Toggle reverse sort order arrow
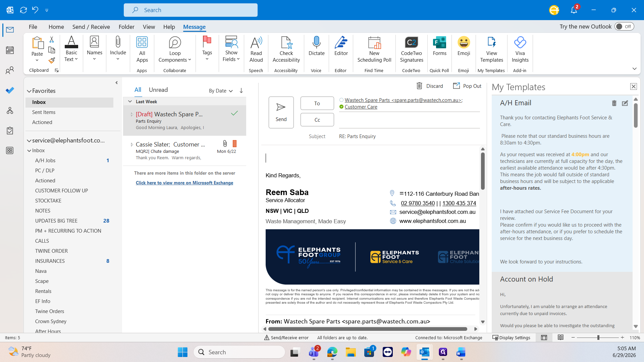Image resolution: width=644 pixels, height=362 pixels. 241,91
